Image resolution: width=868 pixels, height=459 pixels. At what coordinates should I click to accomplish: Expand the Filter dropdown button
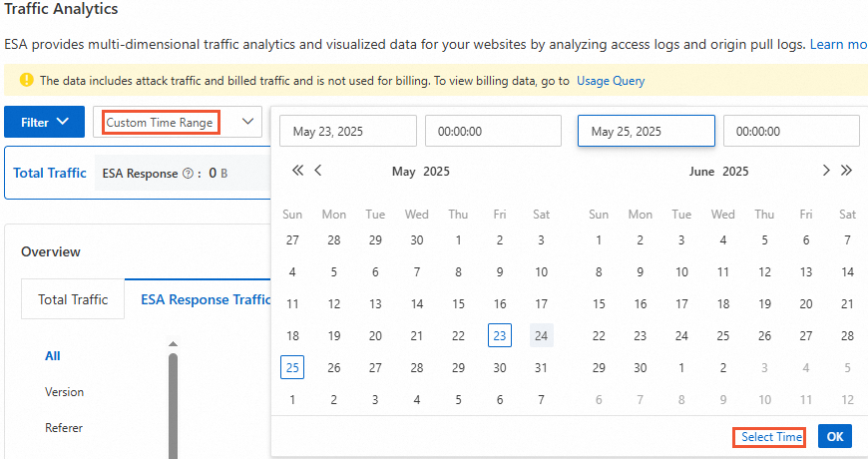tap(44, 123)
